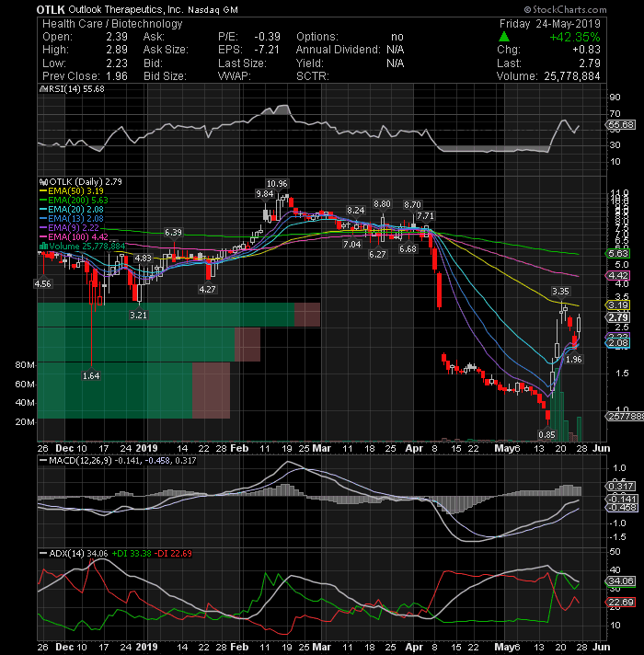The height and width of the screenshot is (655, 644).
Task: Click the Prev Close label in the header
Action: (x=71, y=76)
